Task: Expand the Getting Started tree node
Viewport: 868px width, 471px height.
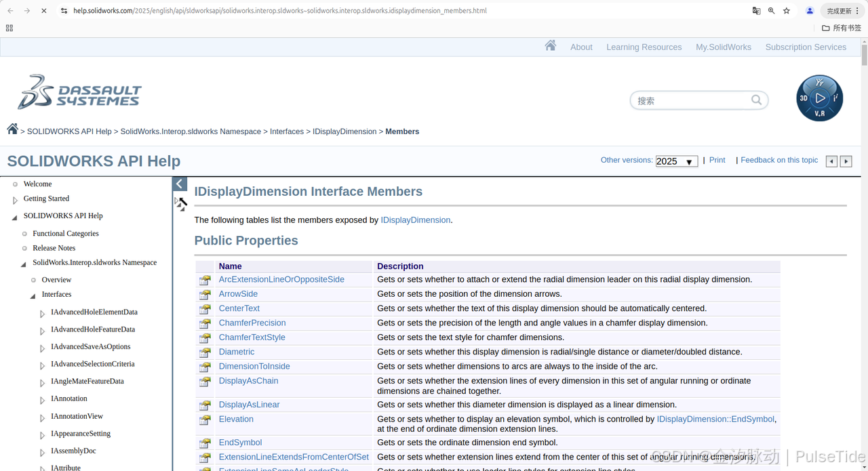Action: point(16,200)
